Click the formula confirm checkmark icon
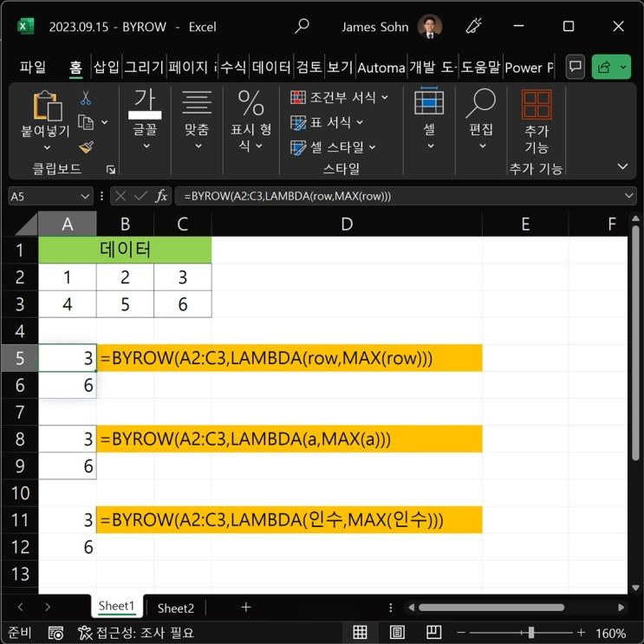644x644 pixels. point(140,196)
